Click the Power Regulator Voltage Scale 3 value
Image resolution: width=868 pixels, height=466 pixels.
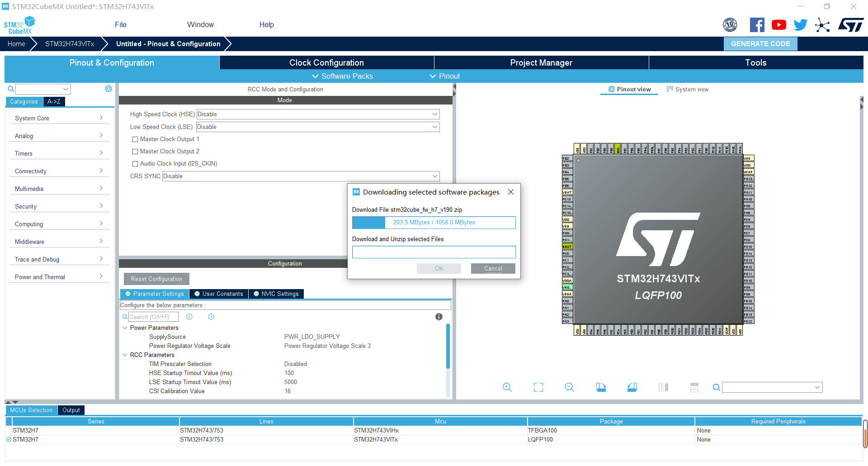tap(327, 346)
